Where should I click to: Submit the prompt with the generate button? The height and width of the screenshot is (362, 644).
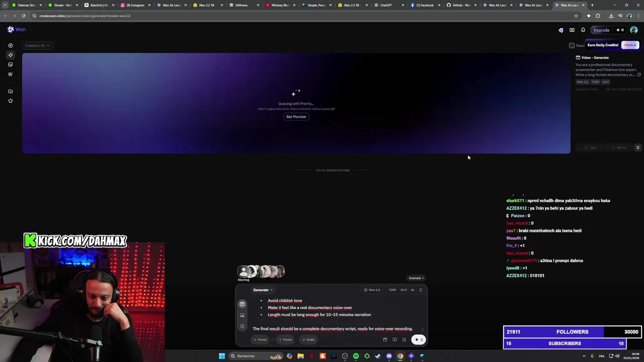419,340
